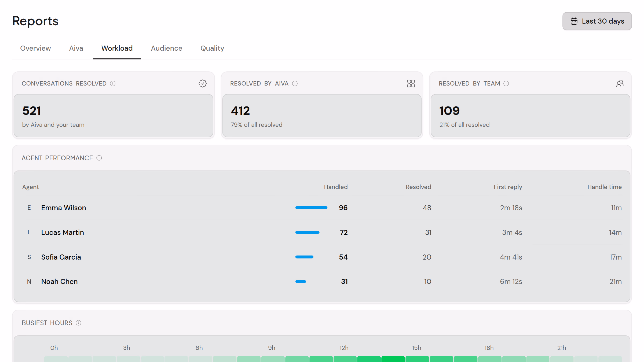Image resolution: width=644 pixels, height=362 pixels.
Task: Click Noah Chen's first reply 6m 12s
Action: tap(511, 282)
